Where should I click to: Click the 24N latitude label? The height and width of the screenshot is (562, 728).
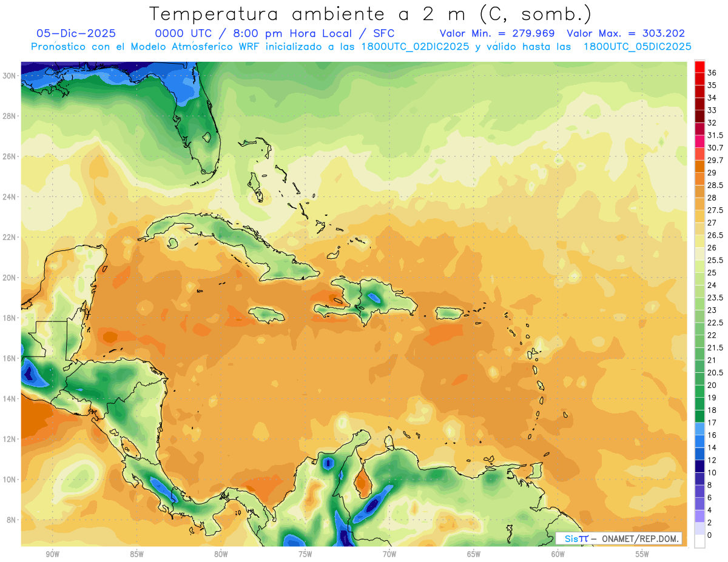[9, 196]
